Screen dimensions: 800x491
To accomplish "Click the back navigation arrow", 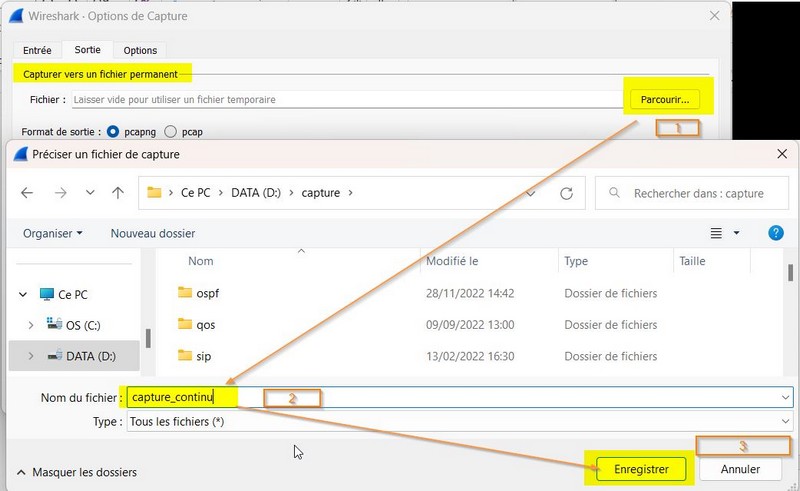I will (27, 193).
